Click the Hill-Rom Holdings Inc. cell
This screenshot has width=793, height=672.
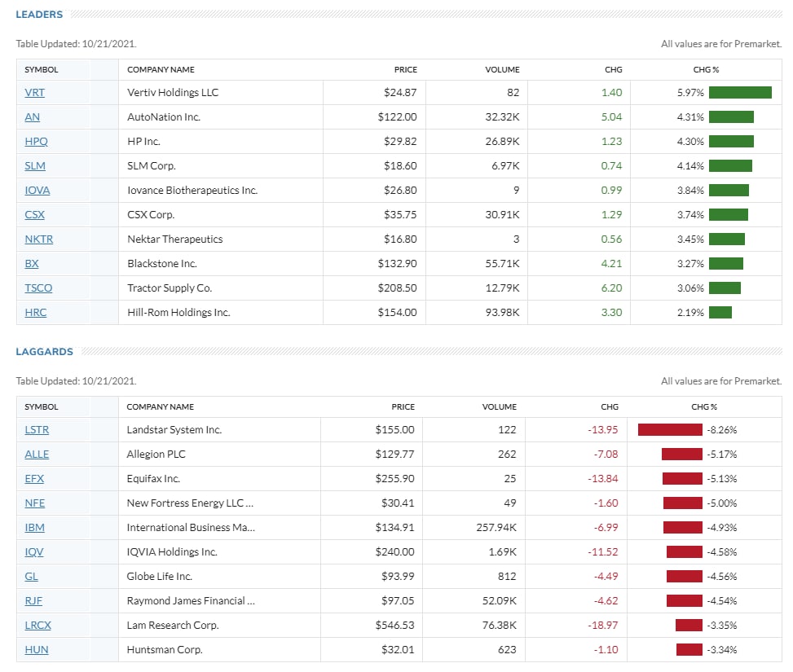[178, 313]
